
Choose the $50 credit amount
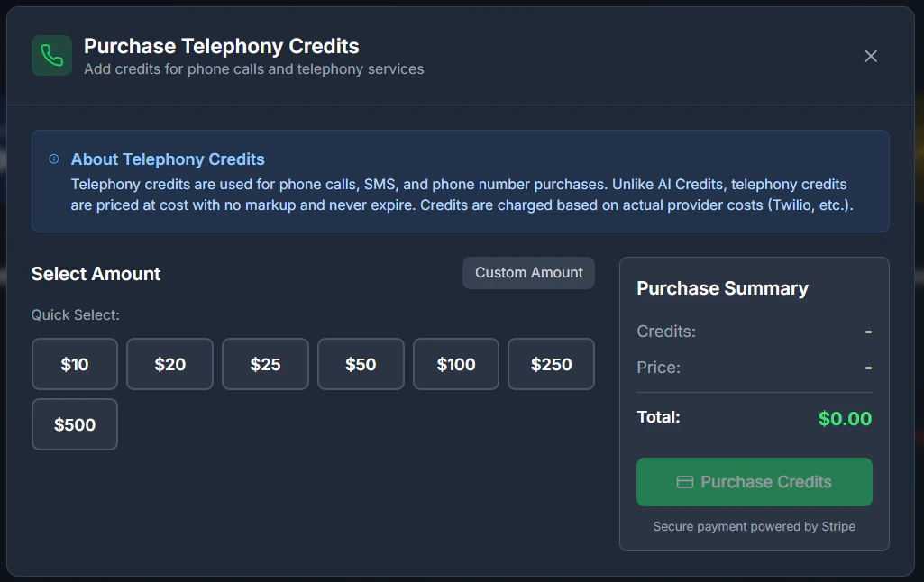pyautogui.click(x=361, y=364)
